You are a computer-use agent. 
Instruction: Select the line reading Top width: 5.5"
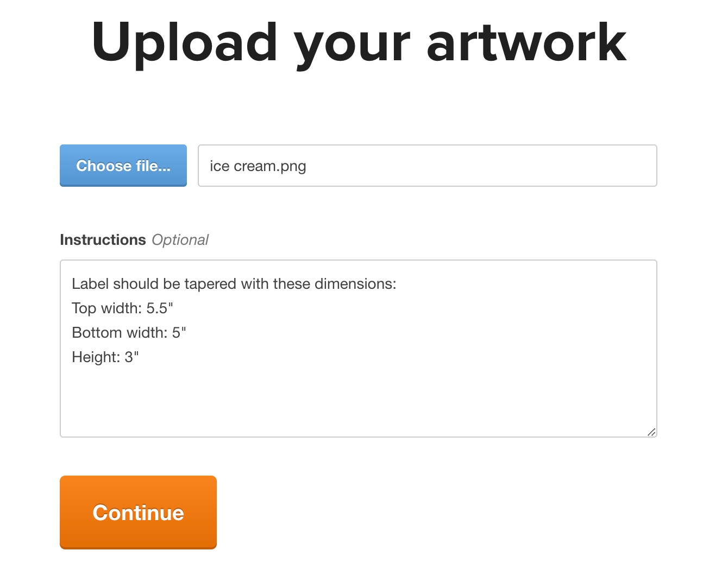point(122,308)
